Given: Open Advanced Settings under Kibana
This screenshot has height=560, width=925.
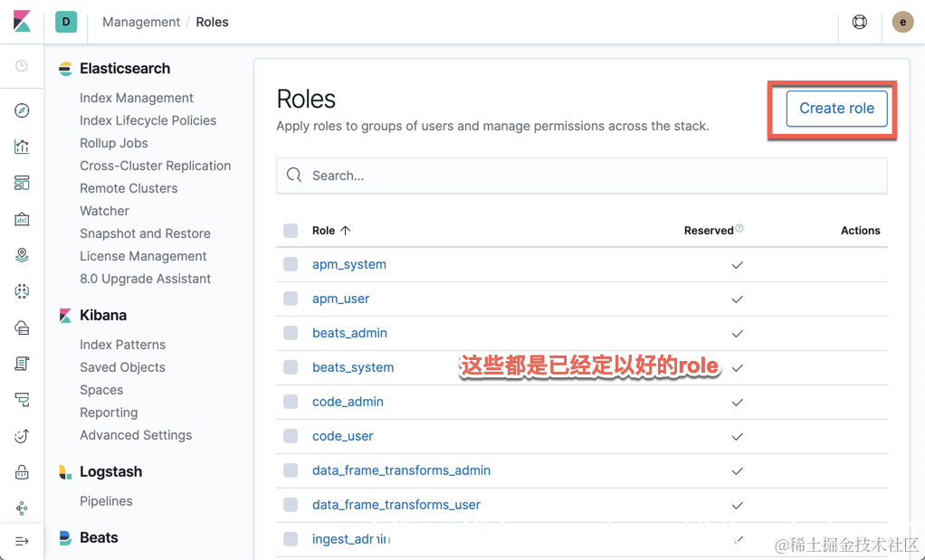Looking at the screenshot, I should [x=136, y=435].
